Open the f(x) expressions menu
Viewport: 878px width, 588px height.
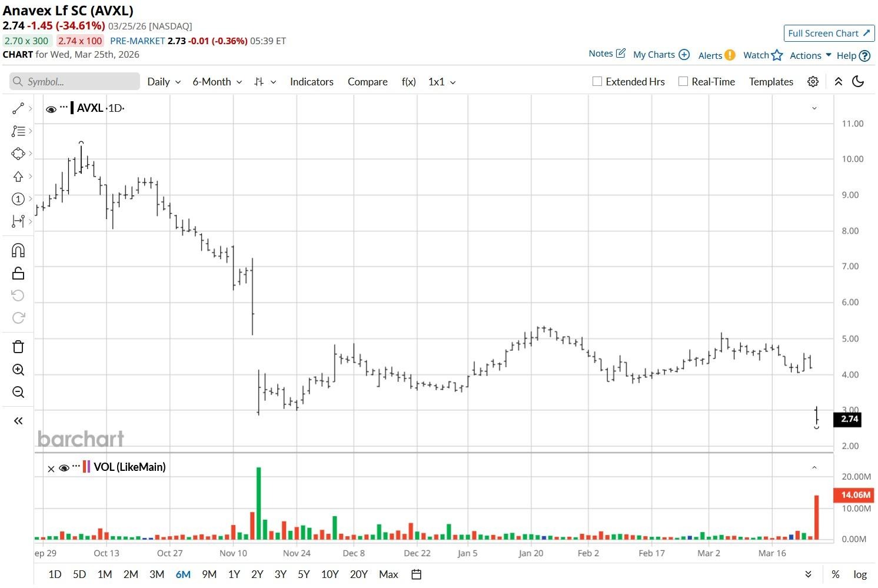click(408, 82)
